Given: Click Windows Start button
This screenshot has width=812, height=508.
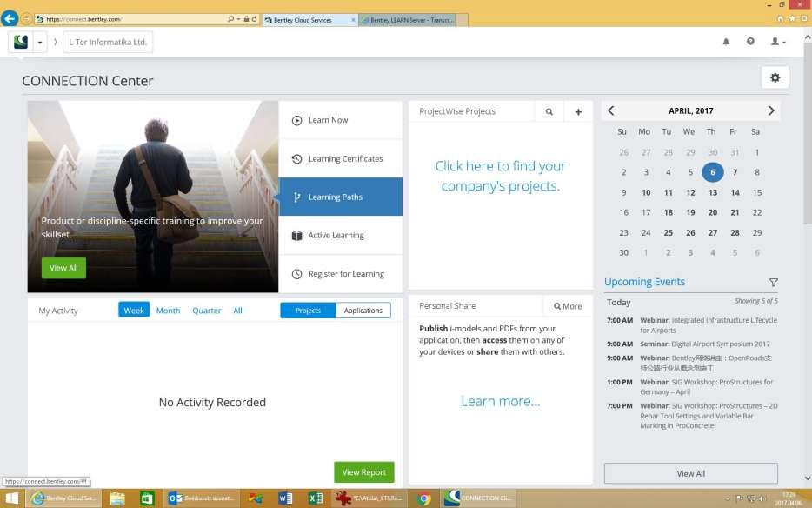Looking at the screenshot, I should (x=11, y=498).
